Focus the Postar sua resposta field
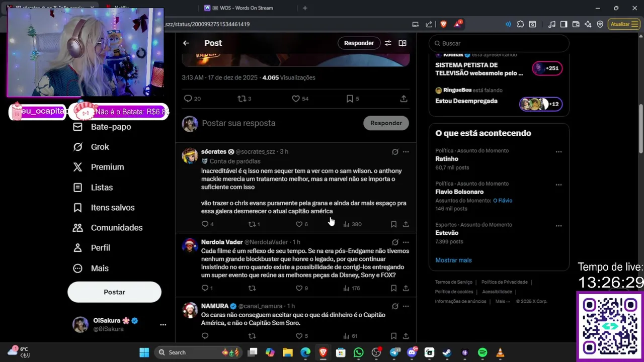Screen dimensions: 644x362 pyautogui.click(x=279, y=123)
